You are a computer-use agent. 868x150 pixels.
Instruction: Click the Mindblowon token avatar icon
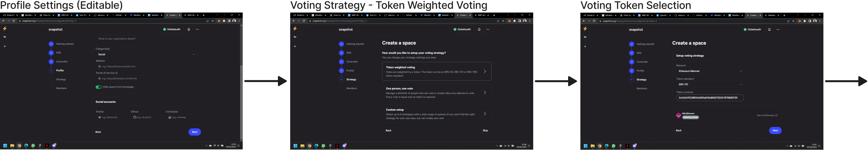[x=678, y=115]
